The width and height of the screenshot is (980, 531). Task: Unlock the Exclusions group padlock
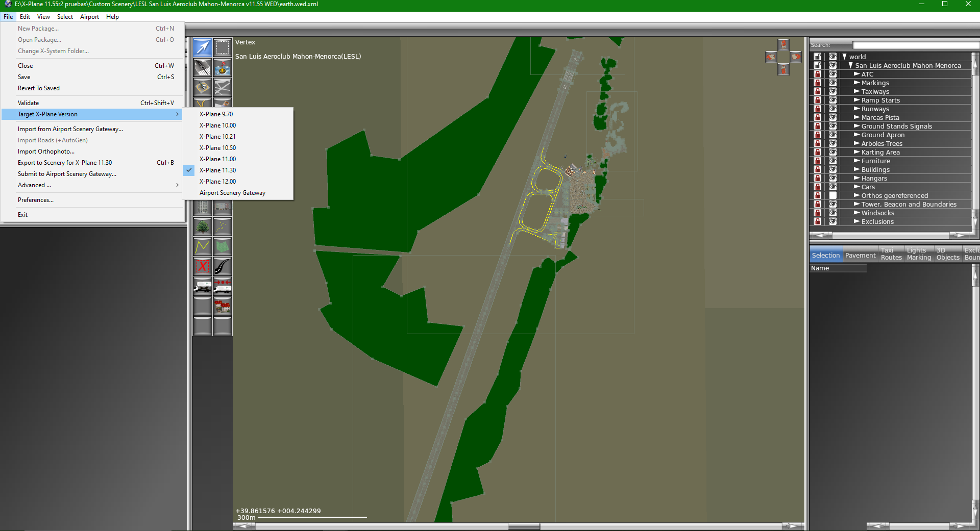818,221
